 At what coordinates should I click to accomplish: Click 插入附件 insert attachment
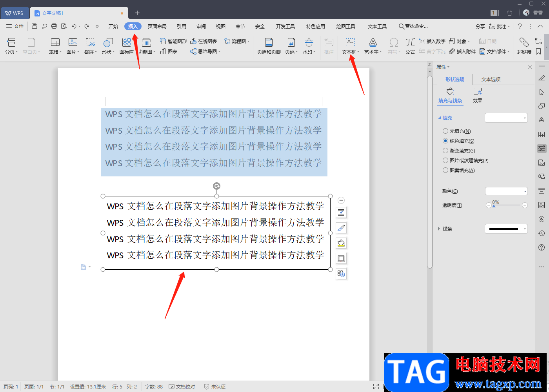(x=462, y=51)
